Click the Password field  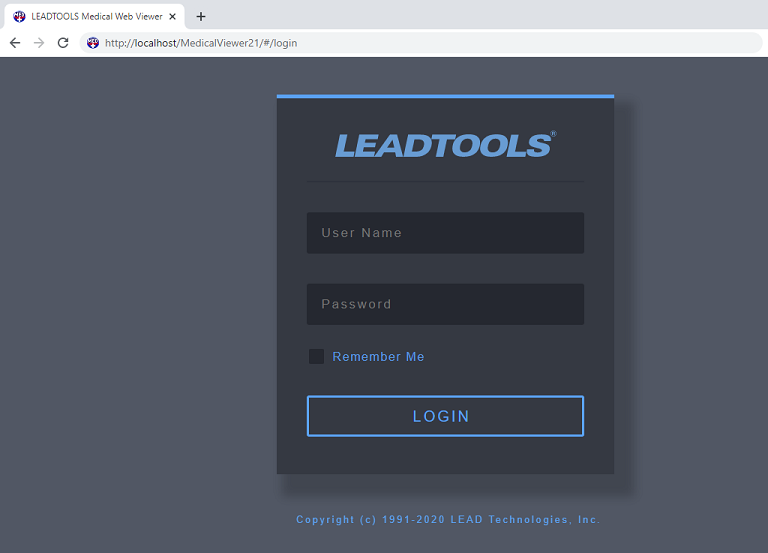(445, 304)
